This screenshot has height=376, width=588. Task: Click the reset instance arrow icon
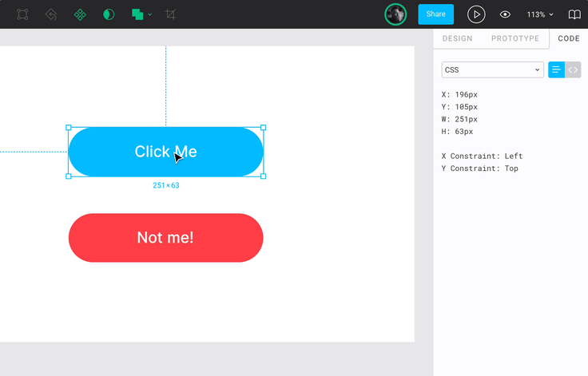(x=51, y=14)
